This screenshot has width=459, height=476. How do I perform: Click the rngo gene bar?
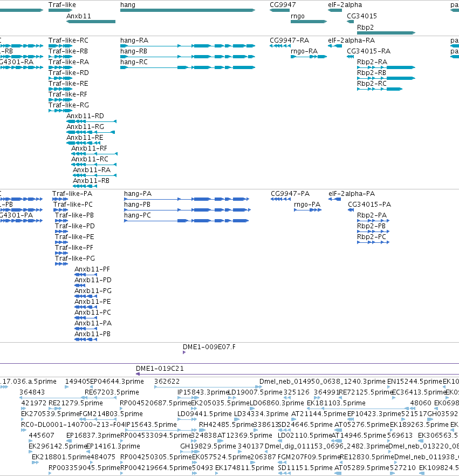coord(309,22)
